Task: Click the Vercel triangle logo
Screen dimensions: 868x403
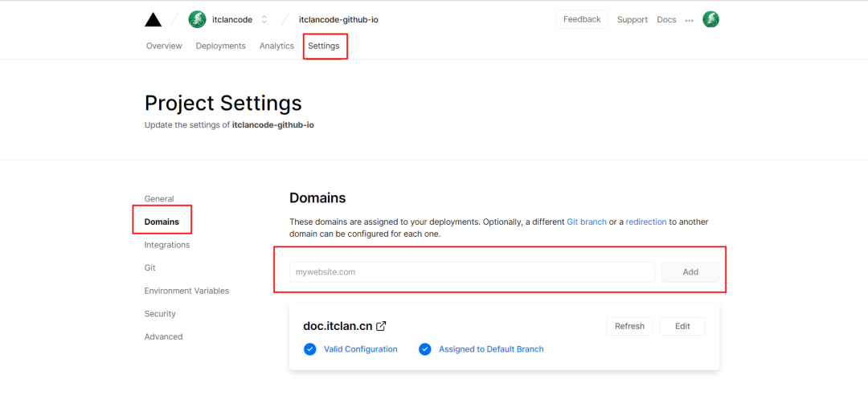Action: [154, 19]
